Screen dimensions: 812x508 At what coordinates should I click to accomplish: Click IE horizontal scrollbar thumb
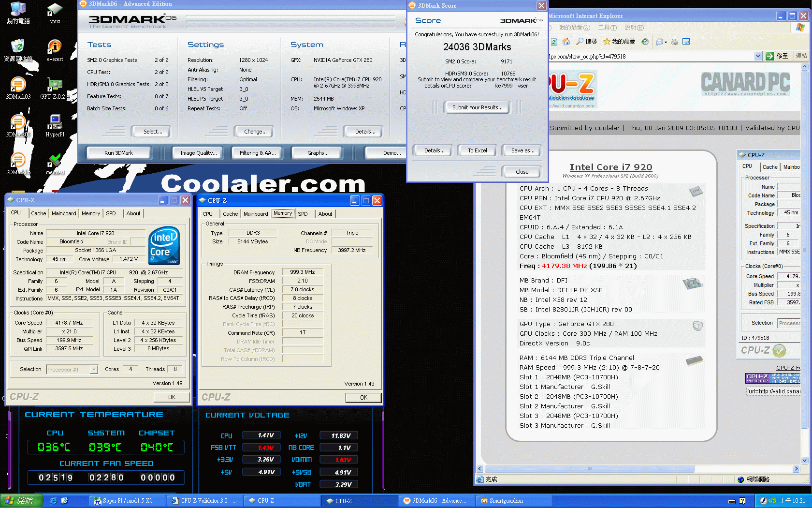click(589, 469)
